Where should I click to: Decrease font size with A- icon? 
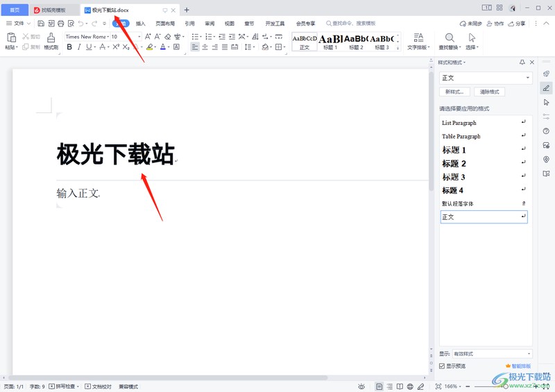(157, 37)
